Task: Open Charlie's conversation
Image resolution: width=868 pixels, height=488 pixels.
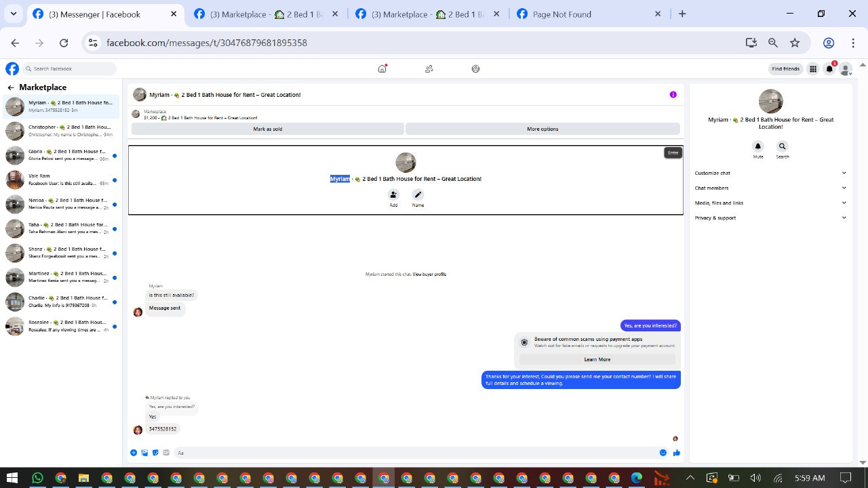Action: [61, 302]
